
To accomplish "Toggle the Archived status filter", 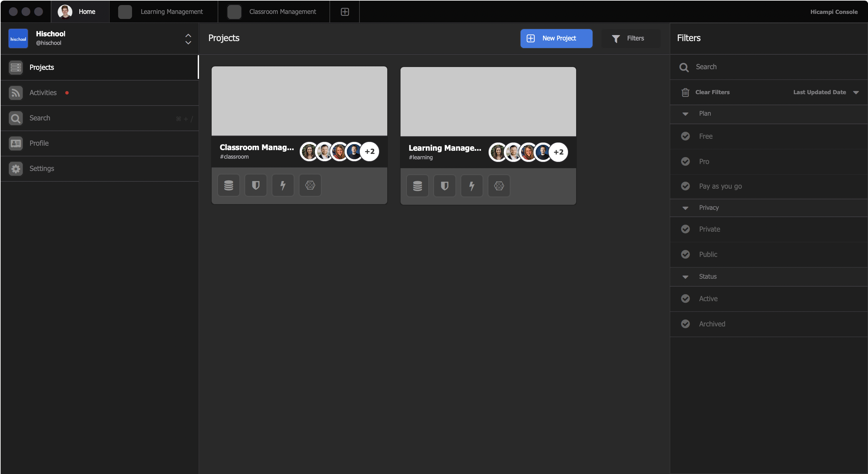I will click(685, 324).
